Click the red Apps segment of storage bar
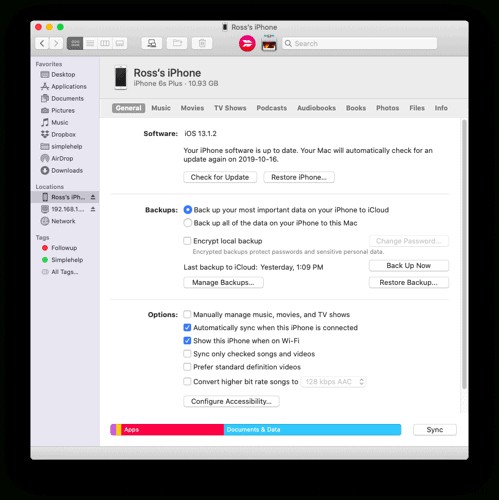This screenshot has height=500, width=499. click(172, 430)
